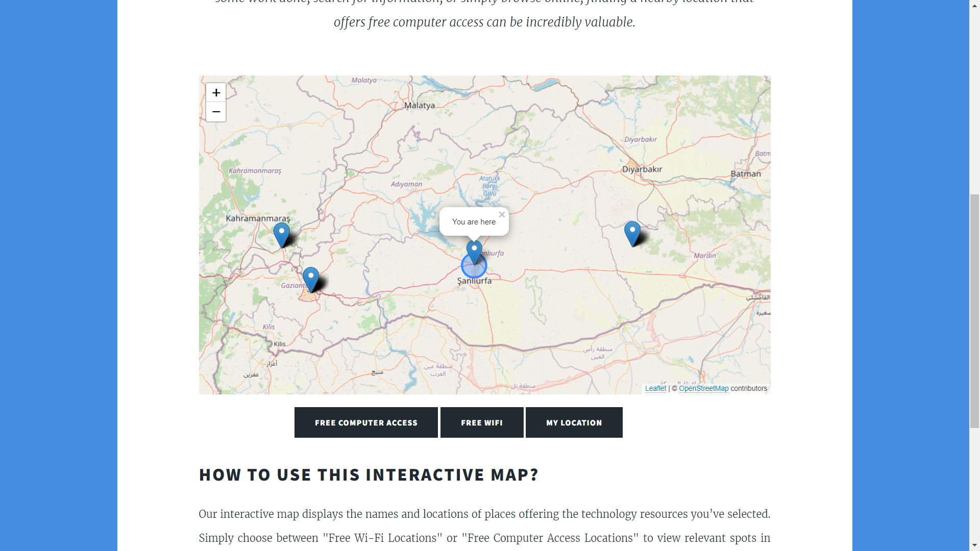
Task: Click the map marker near Mardin
Action: [x=632, y=232]
